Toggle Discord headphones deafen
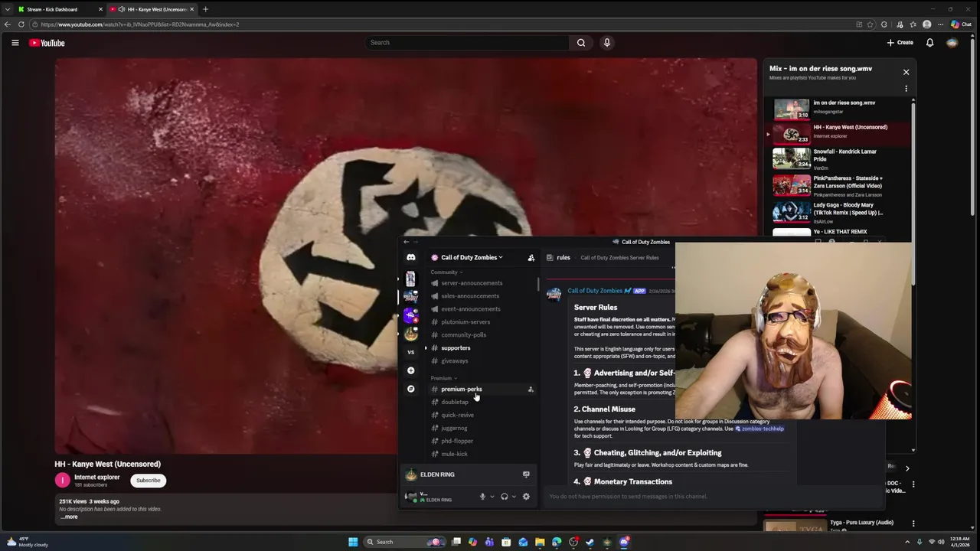 tap(504, 497)
